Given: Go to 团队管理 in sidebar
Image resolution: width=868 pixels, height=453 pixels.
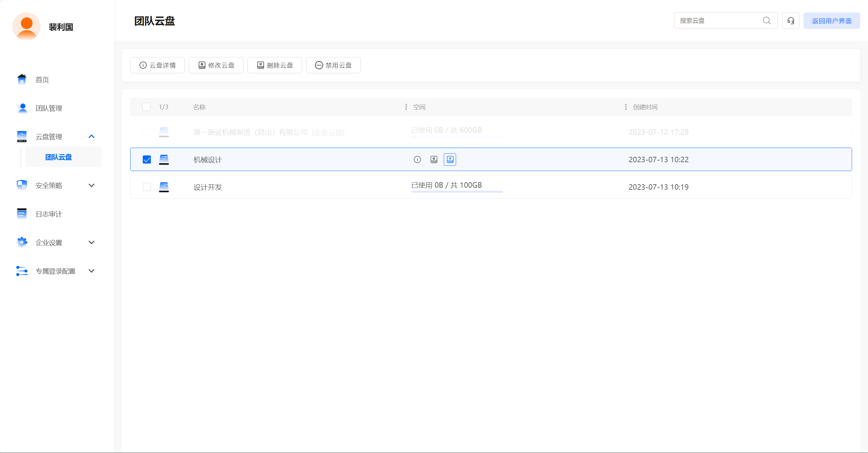Looking at the screenshot, I should click(x=49, y=108).
